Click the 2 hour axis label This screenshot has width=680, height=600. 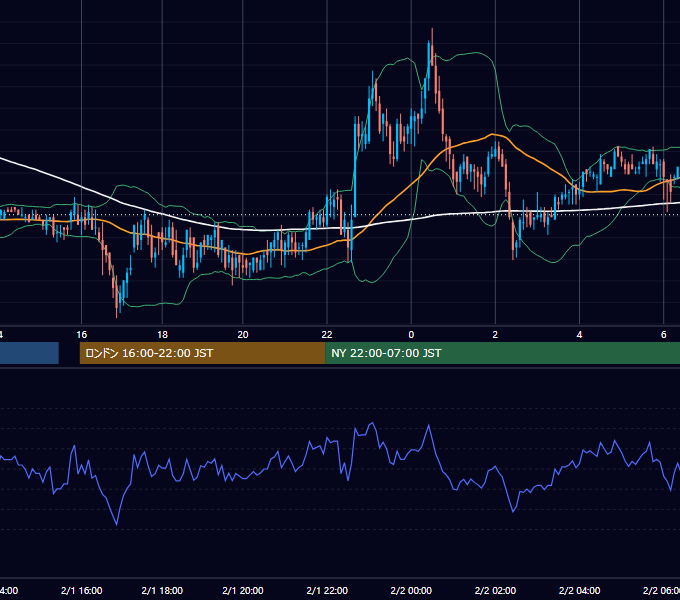[495, 334]
